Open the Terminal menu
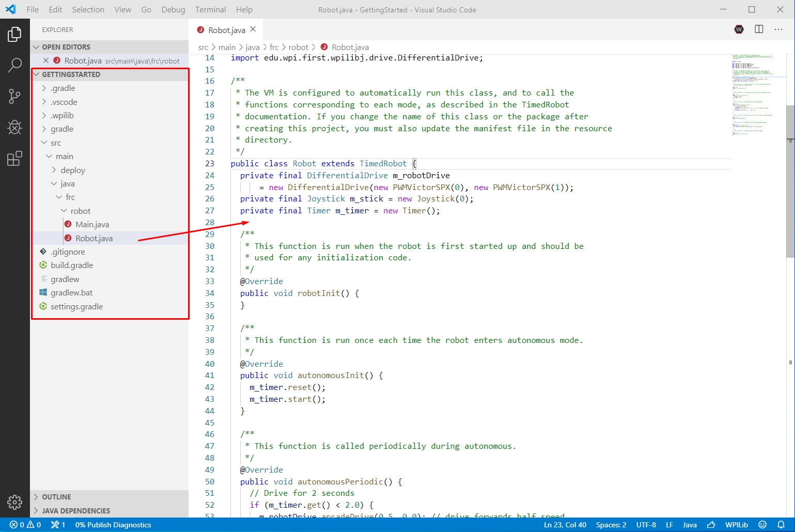 tap(210, 10)
